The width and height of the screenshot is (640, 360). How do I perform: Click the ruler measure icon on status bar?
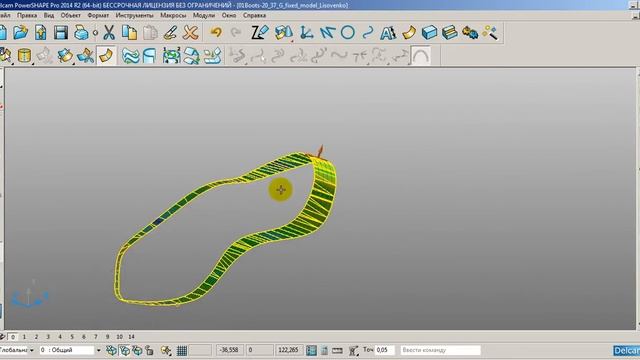337,350
